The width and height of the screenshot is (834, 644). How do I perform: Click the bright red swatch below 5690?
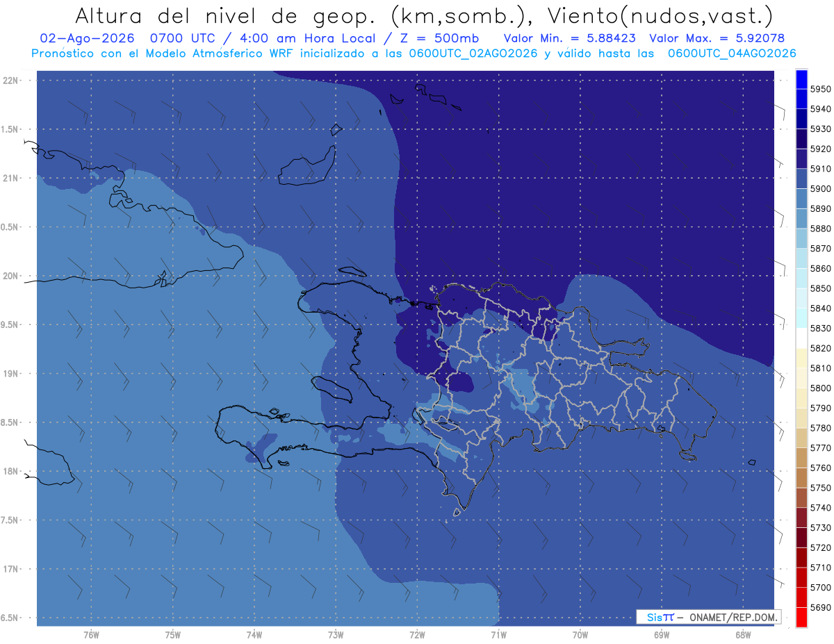[x=801, y=617]
